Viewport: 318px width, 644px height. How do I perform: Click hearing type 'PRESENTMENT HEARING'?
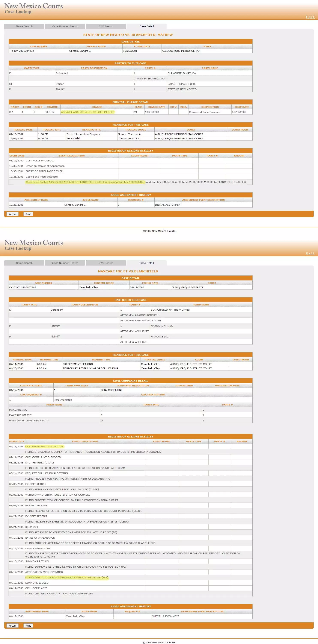pyautogui.click(x=78, y=364)
